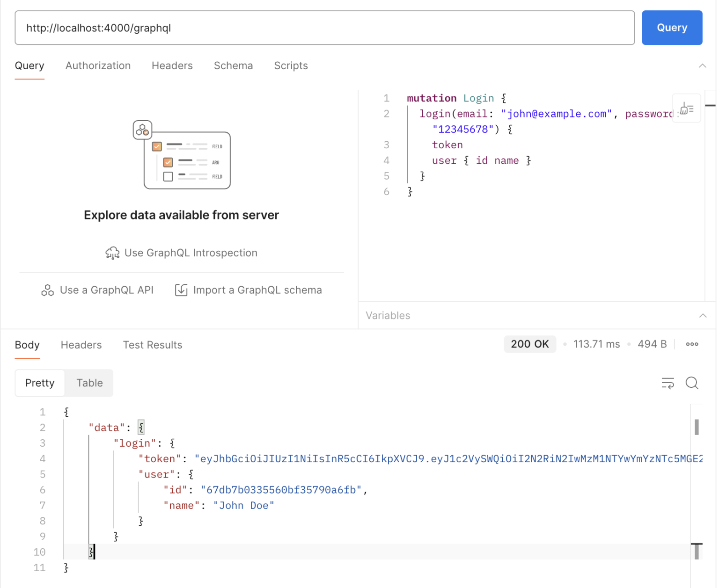Fold the data object in the JSON response
719x588 pixels.
[x=140, y=427]
